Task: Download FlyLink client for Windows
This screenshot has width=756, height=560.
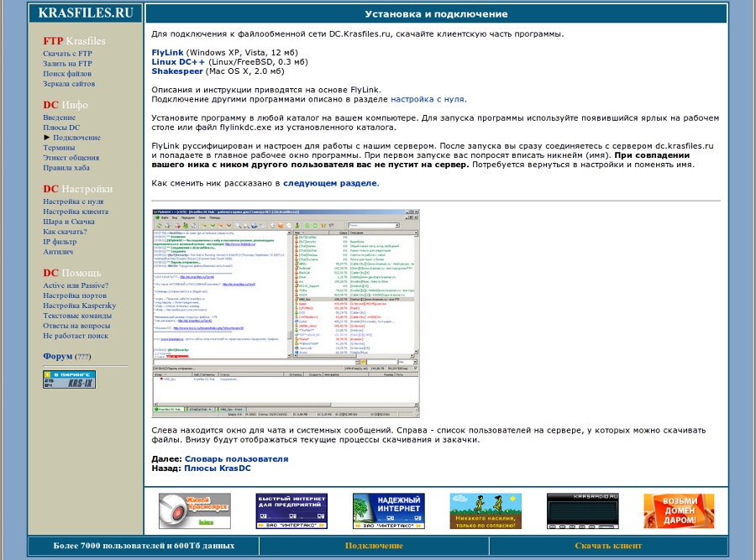Action: (167, 52)
